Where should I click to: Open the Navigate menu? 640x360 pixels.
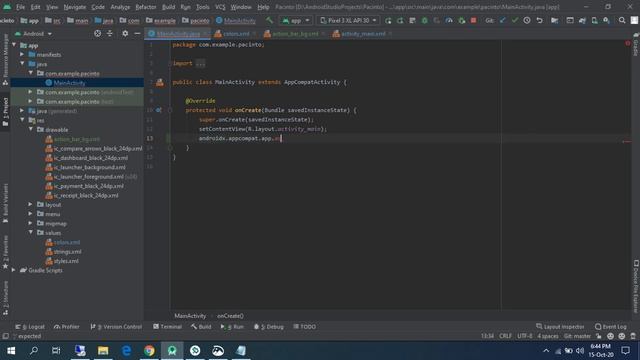(x=75, y=7)
